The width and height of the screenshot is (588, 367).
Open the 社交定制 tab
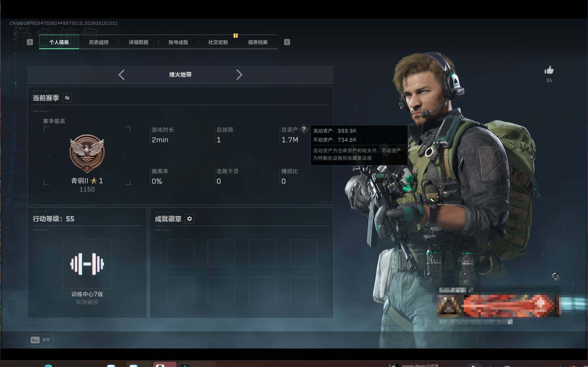[x=218, y=42]
